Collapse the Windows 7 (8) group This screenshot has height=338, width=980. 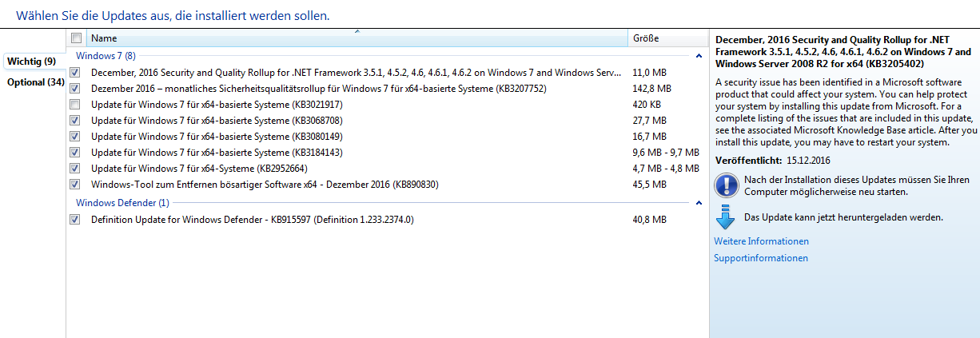699,56
